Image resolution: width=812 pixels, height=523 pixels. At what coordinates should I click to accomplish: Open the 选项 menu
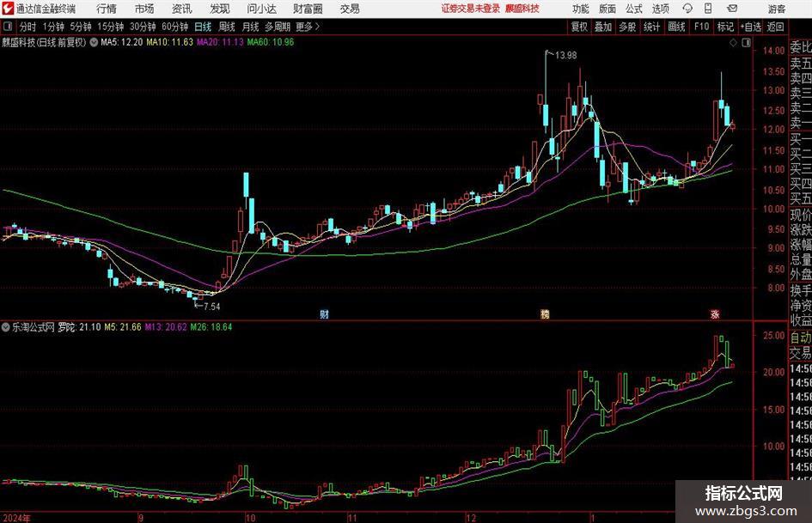660,9
